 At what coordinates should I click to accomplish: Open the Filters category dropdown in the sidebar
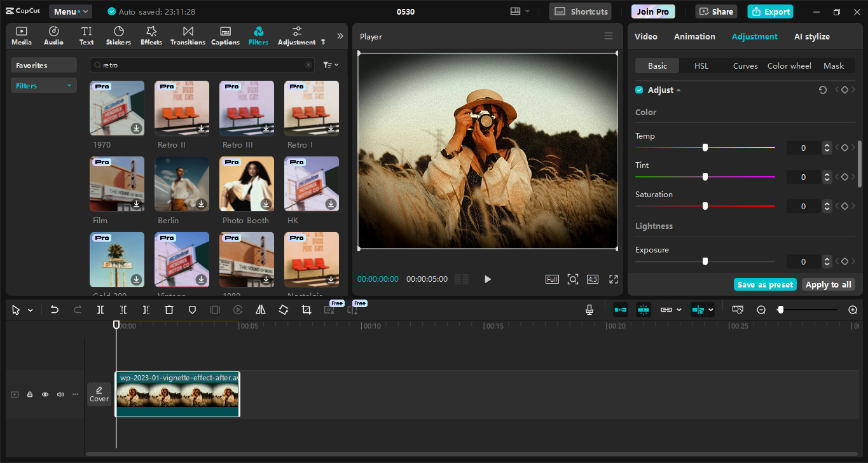pos(43,85)
